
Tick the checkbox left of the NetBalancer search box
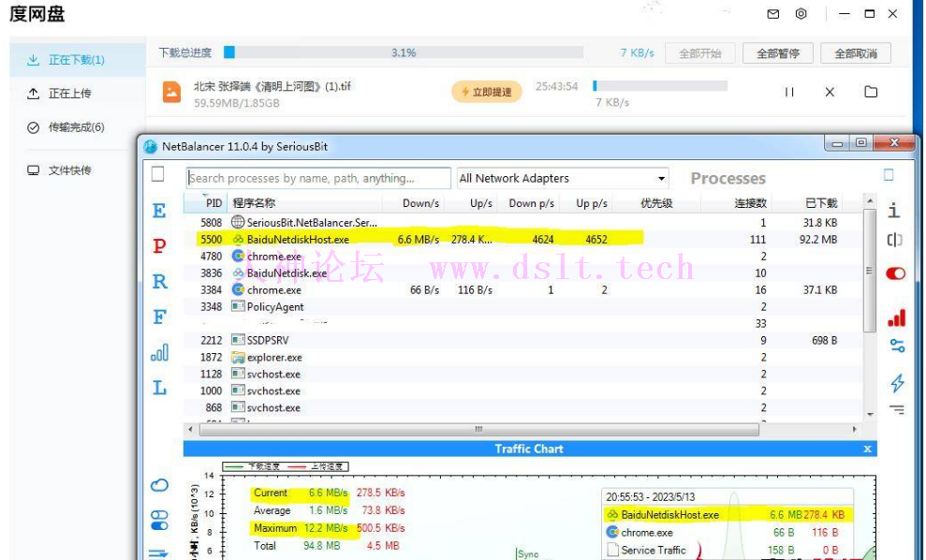(157, 174)
